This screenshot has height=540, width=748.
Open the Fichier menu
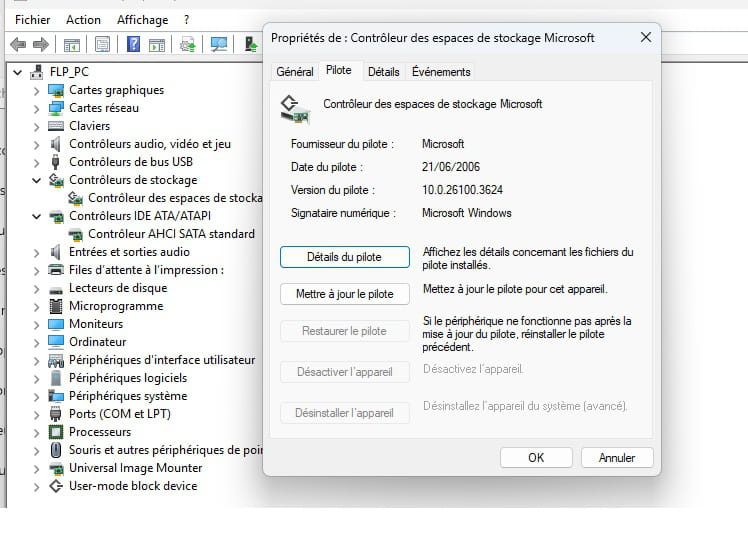[32, 20]
